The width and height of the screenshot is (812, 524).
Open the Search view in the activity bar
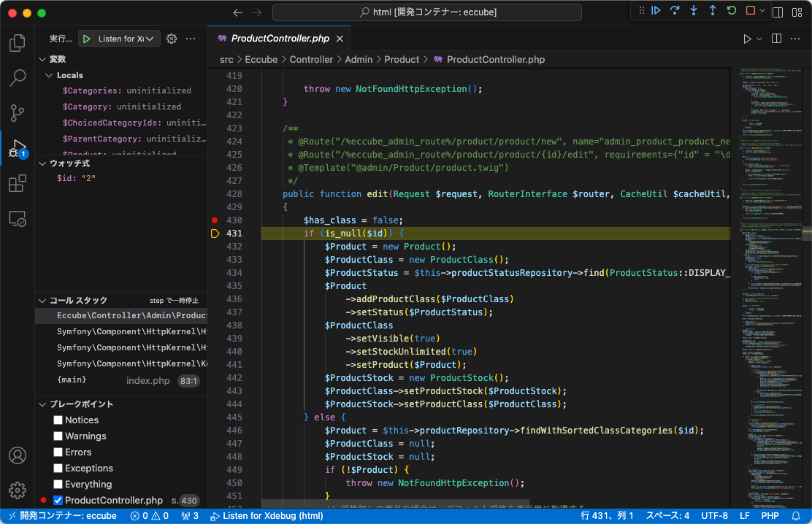click(17, 78)
